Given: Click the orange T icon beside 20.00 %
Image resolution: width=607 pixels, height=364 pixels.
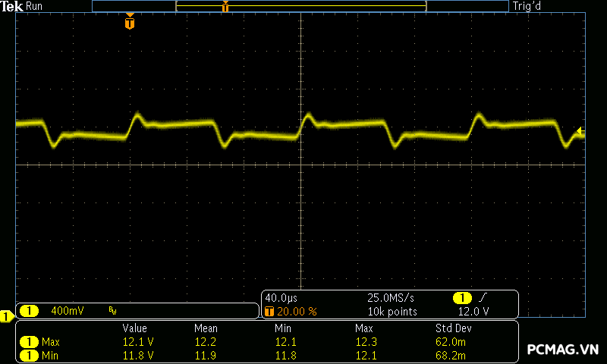Looking at the screenshot, I should point(269,311).
